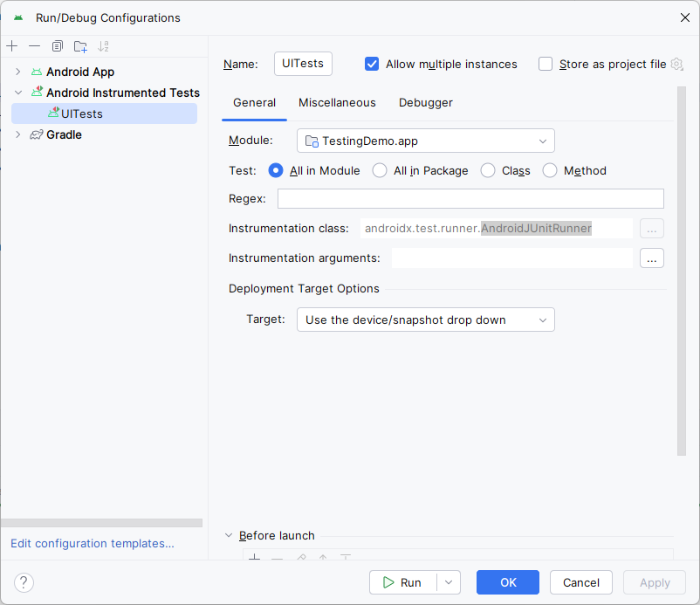Click the gear icon beside Store as project file

[676, 64]
